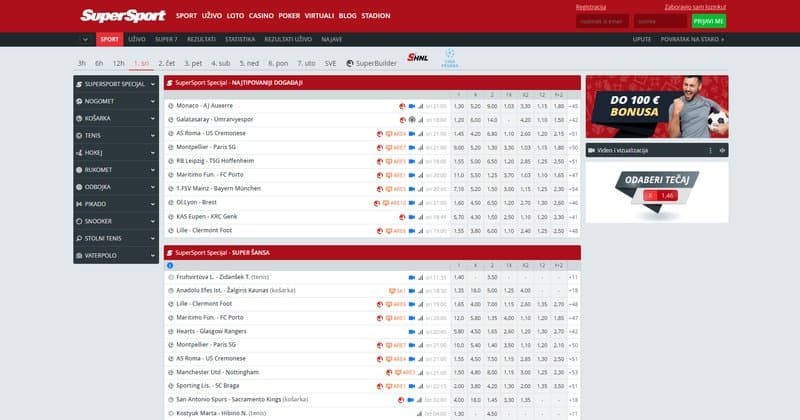800x420 pixels.
Task: Focus the password login field
Action: pyautogui.click(x=660, y=21)
